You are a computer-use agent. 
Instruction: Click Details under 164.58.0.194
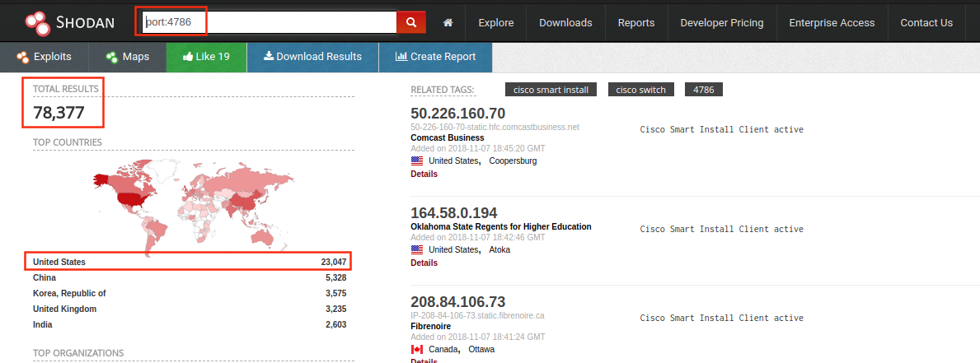[x=424, y=263]
